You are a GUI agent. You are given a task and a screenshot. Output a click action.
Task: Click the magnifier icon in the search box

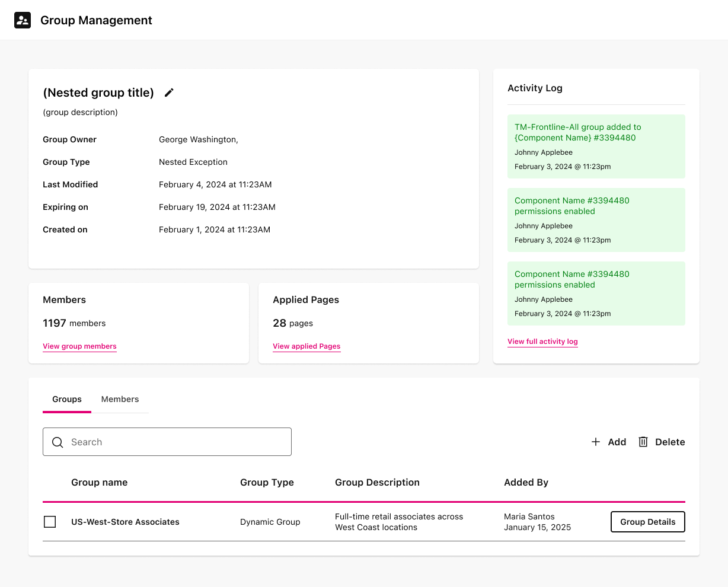58,442
